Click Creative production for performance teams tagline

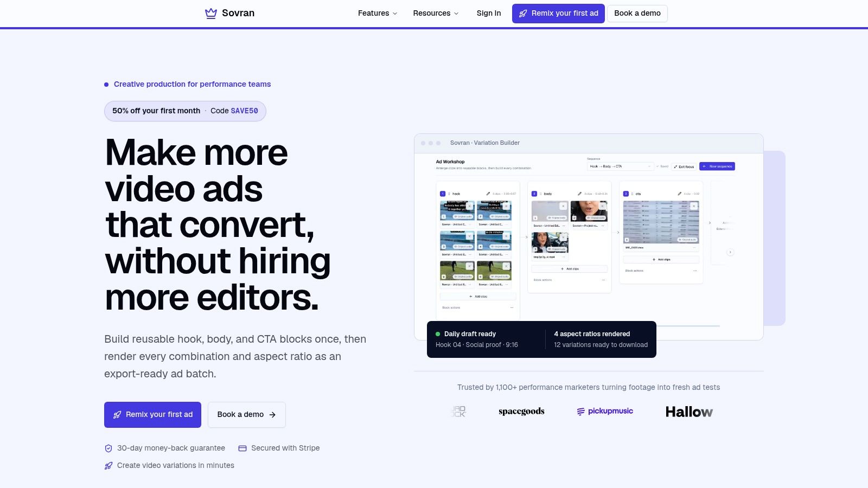coord(192,84)
